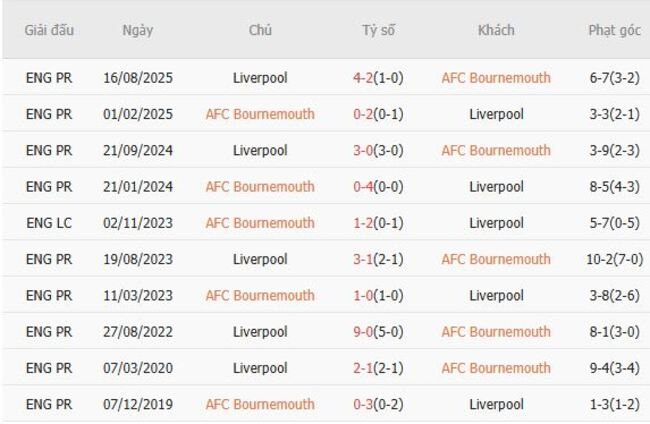Click AFC Bournemouth in the 11/03/2023 row

click(260, 295)
